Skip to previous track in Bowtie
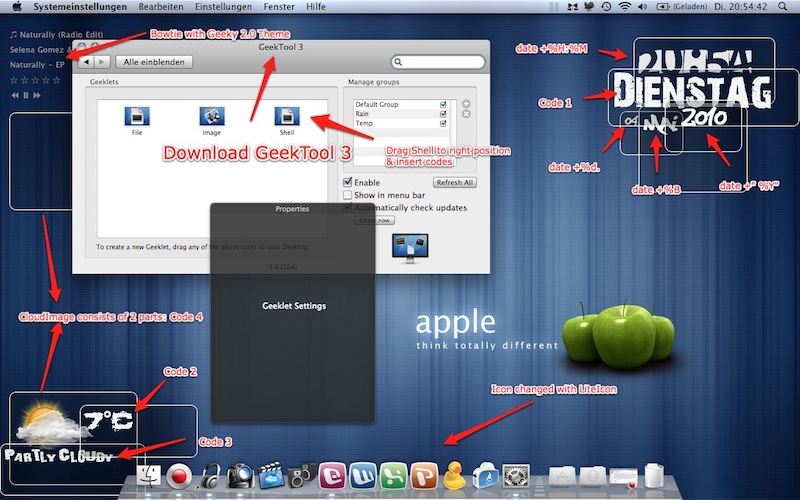 click(15, 95)
